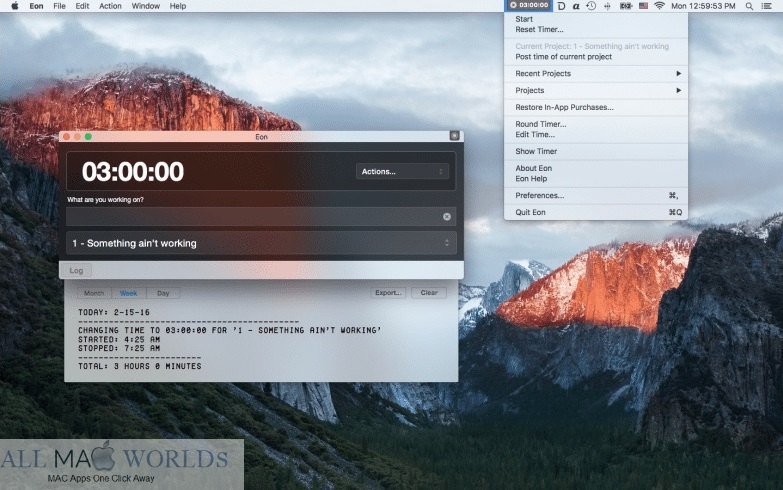Select Show Timer in the menu
Screen dimensions: 783x490
pyautogui.click(x=536, y=151)
